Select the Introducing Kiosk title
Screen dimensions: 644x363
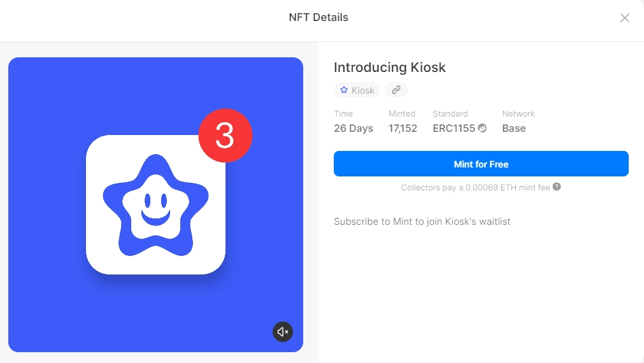(x=389, y=68)
